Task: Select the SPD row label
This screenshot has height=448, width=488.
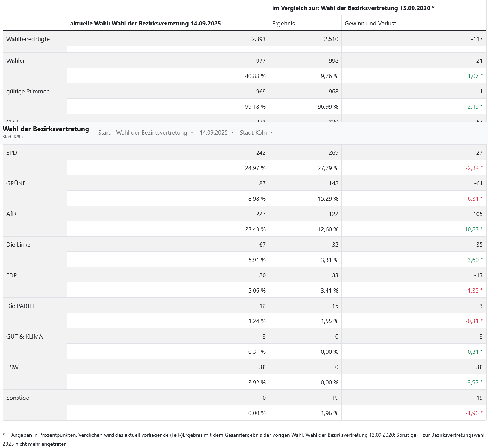Action: point(12,153)
